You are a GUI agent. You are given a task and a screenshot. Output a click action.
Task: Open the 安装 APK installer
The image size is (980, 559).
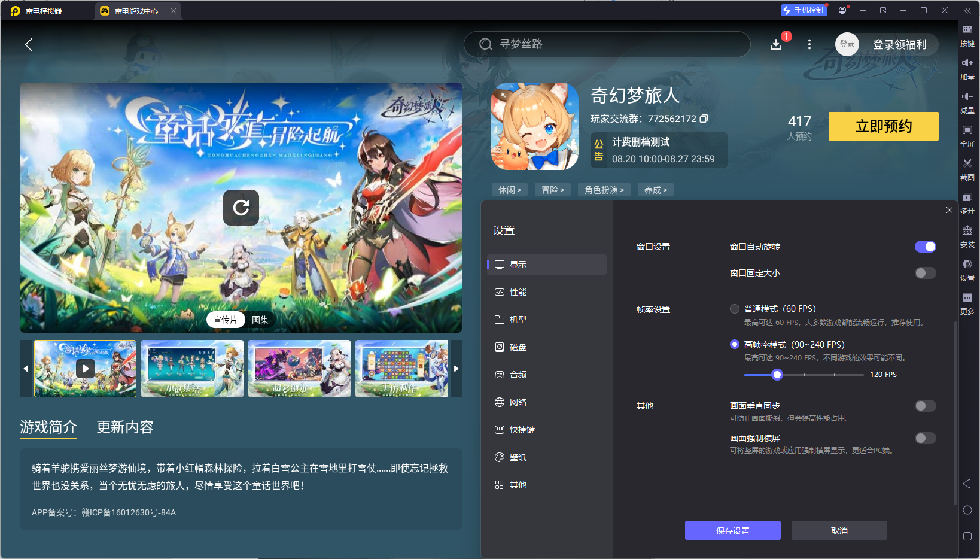tap(967, 236)
